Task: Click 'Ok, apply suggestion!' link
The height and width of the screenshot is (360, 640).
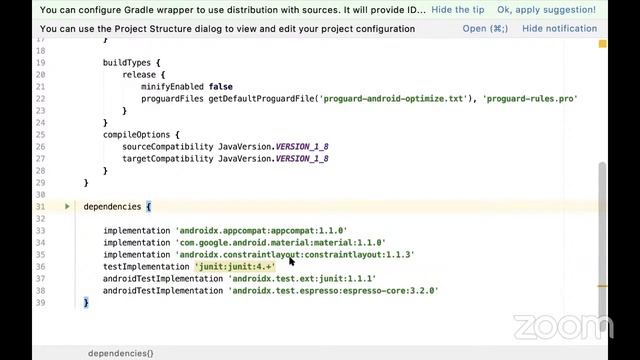Action: pyautogui.click(x=546, y=10)
